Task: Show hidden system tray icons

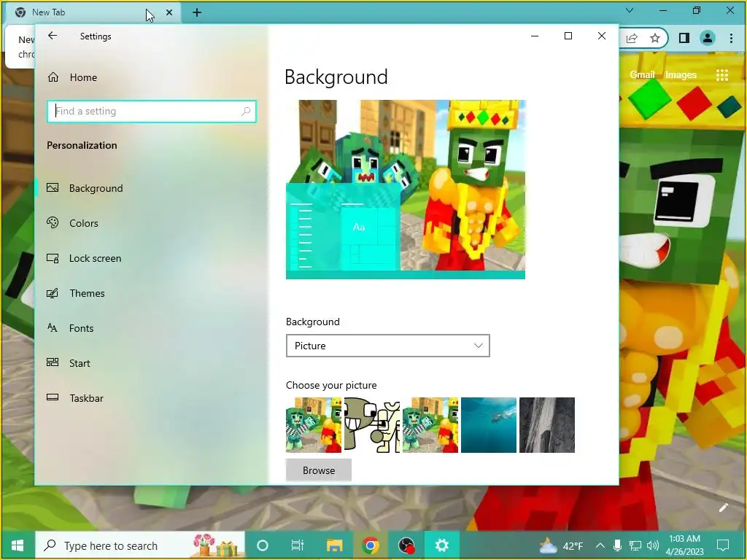Action: [600, 545]
